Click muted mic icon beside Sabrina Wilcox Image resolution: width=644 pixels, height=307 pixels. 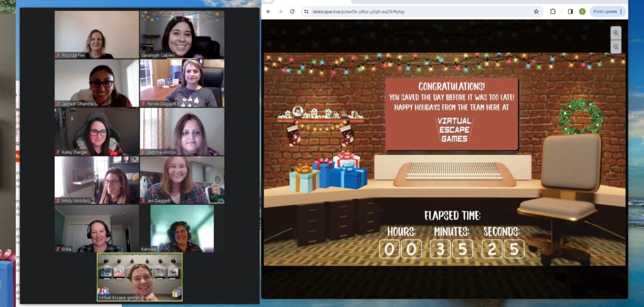pos(143,152)
